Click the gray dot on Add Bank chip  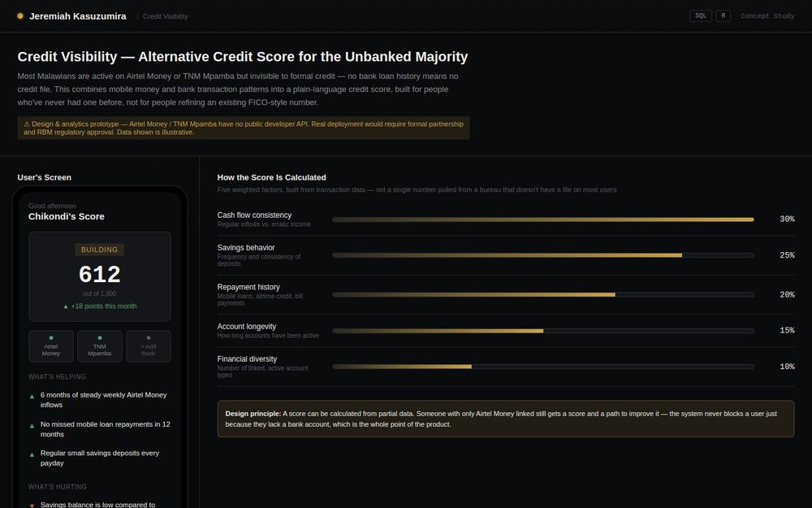(x=149, y=338)
